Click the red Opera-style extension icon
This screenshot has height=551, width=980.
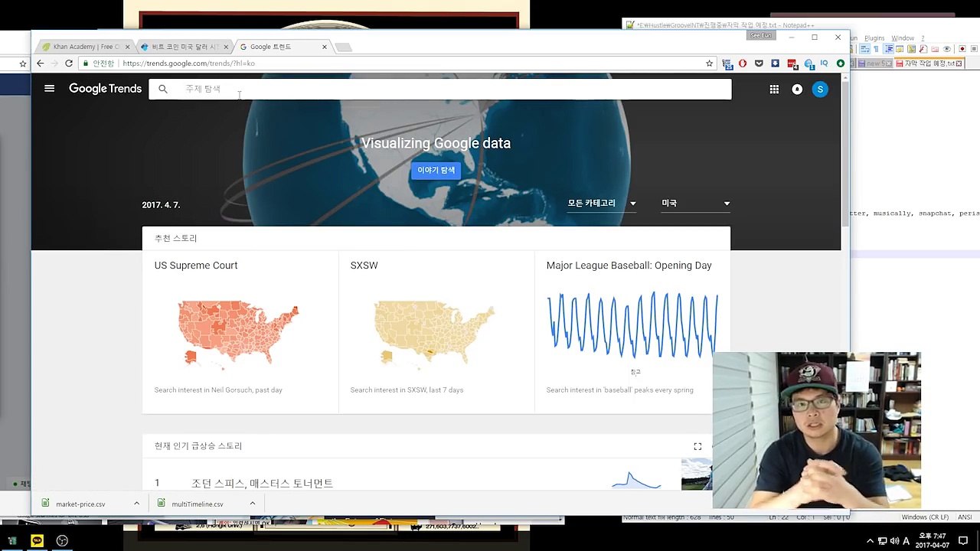743,64
